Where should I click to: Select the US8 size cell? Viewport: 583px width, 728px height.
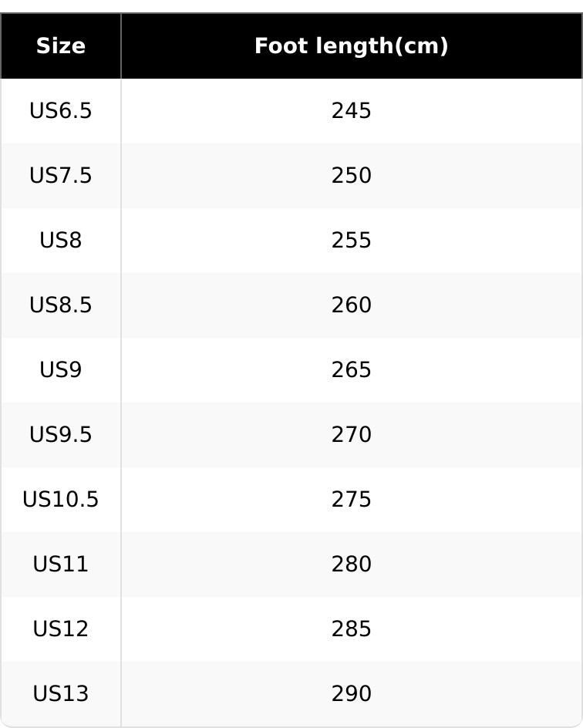click(x=60, y=241)
